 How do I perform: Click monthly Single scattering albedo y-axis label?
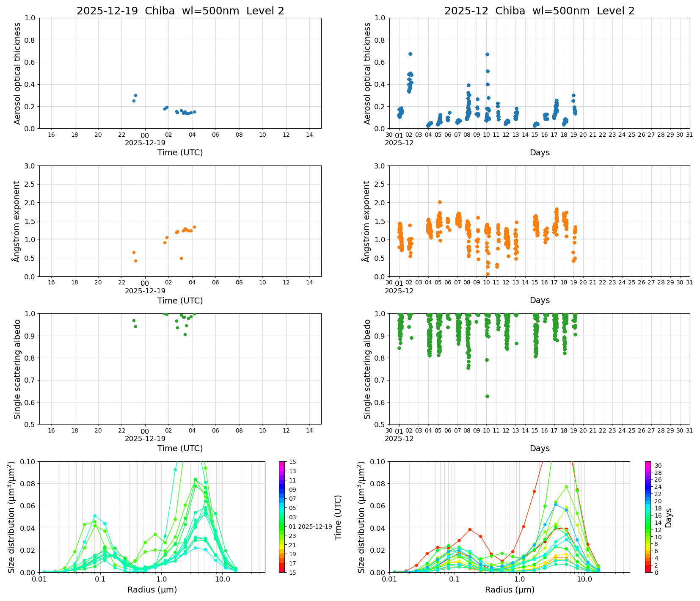coord(367,369)
